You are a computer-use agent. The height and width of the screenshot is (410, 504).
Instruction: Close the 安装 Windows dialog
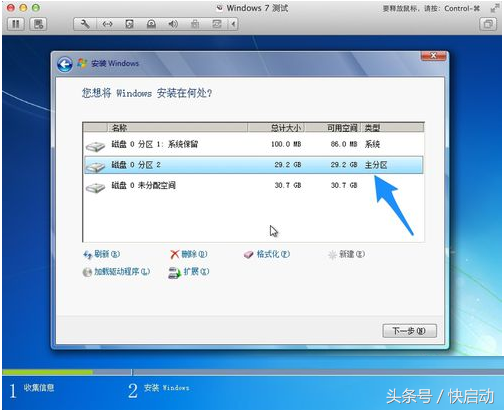tap(433, 56)
